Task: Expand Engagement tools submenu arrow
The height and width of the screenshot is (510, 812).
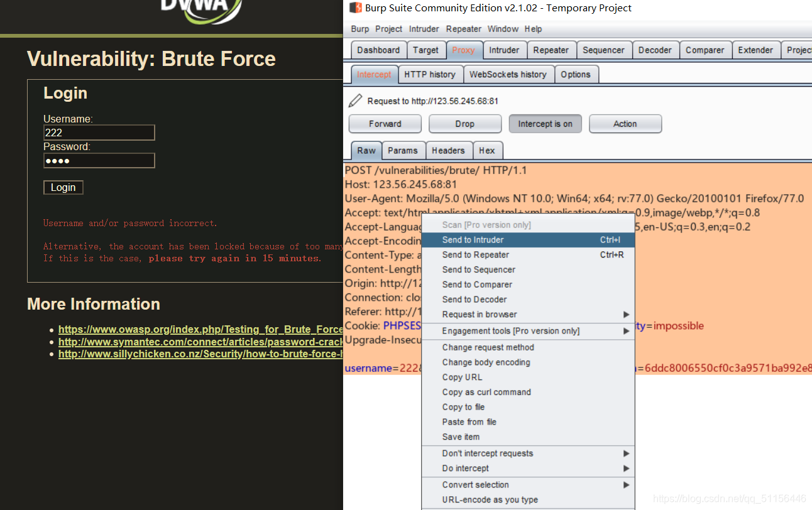Action: (x=626, y=331)
